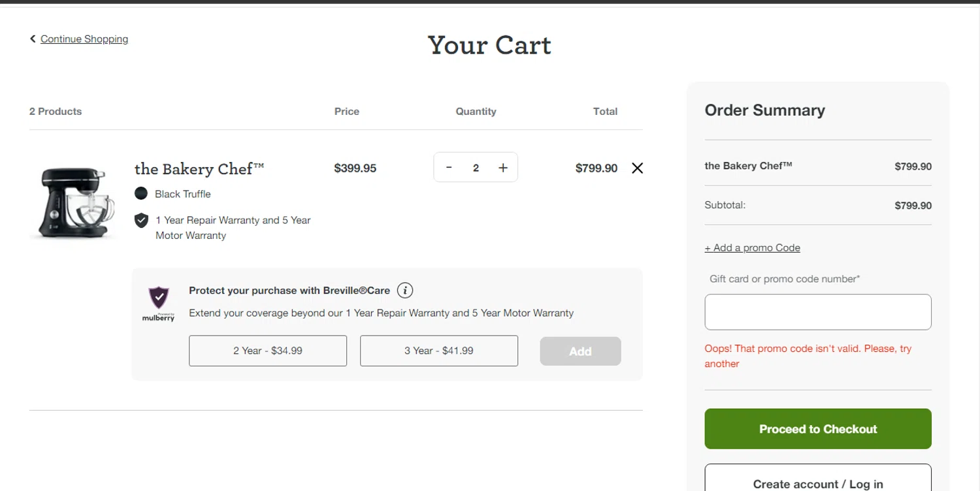Click the 2 Products header
Viewport: 980px width, 491px height.
56,111
